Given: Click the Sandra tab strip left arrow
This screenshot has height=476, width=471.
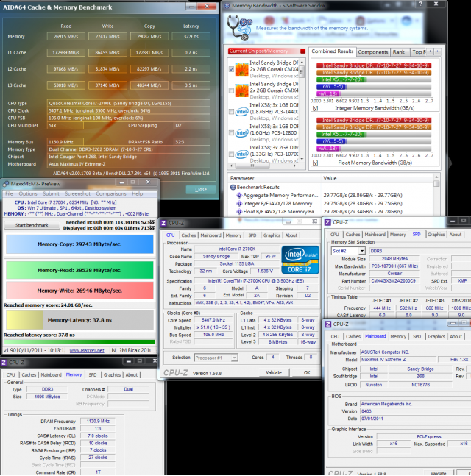Looking at the screenshot, I should coord(430,51).
